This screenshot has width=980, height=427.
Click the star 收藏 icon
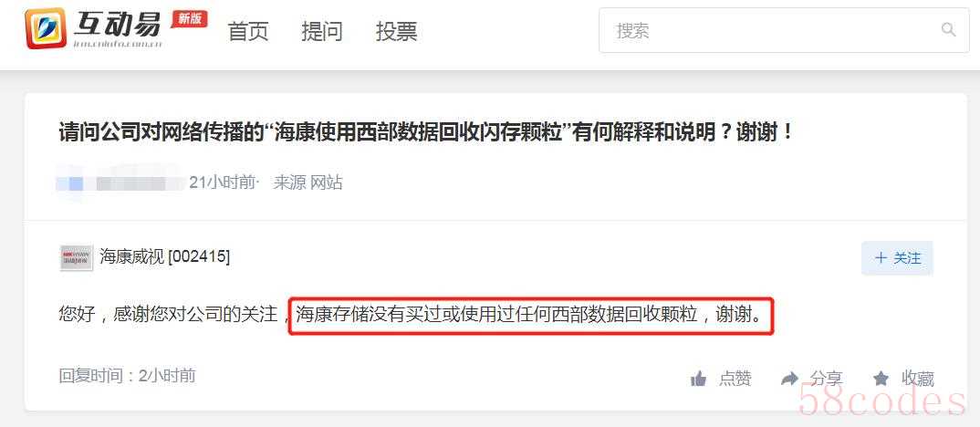(881, 379)
